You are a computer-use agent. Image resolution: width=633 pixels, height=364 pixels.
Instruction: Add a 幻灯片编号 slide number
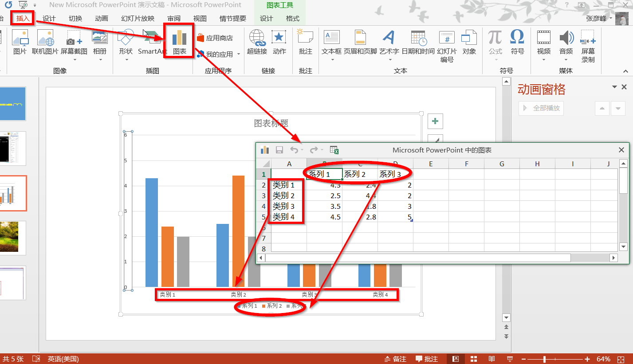click(x=447, y=46)
